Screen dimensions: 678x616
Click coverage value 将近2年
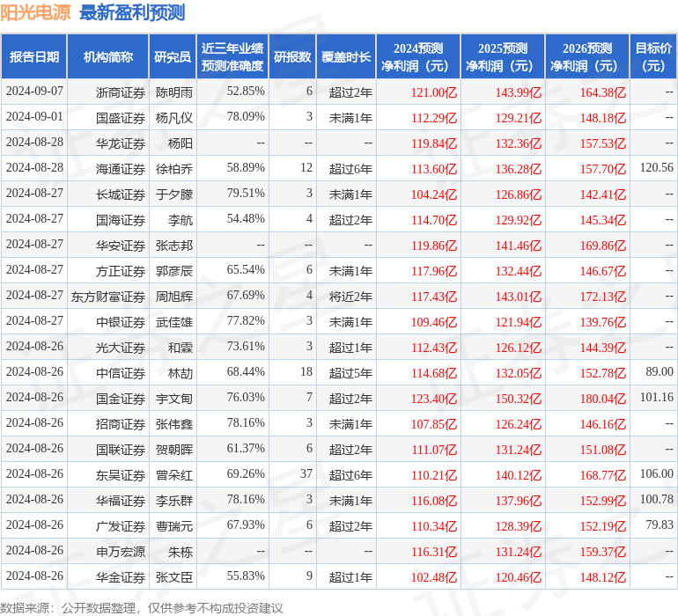(350, 297)
